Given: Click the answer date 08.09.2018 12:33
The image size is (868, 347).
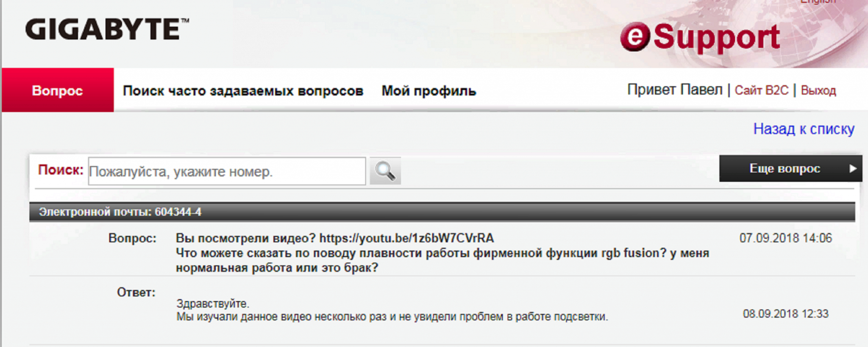Looking at the screenshot, I should [786, 314].
